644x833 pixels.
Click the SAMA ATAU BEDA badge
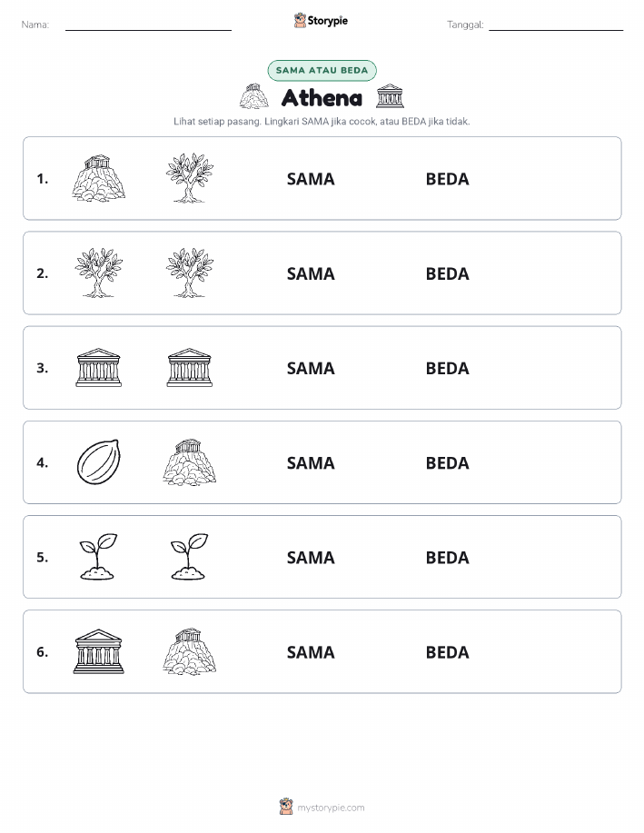coord(322,70)
